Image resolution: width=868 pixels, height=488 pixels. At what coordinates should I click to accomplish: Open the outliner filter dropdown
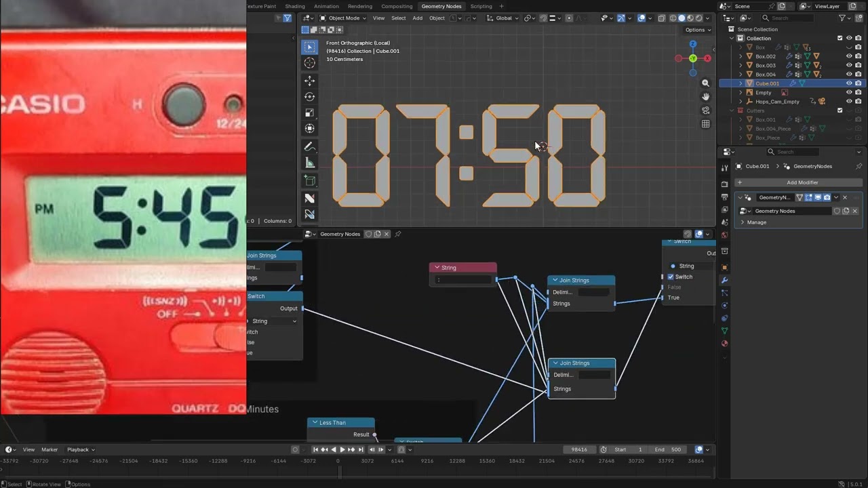(845, 18)
